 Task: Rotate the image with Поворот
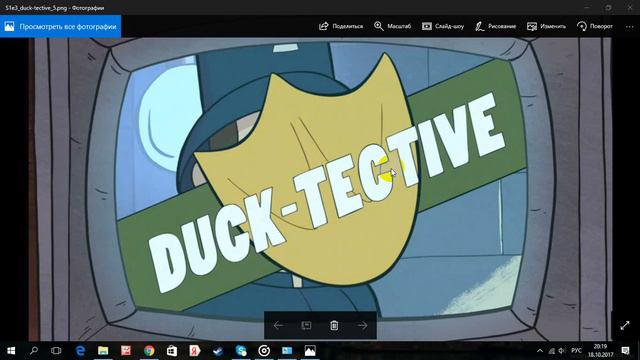pos(595,26)
